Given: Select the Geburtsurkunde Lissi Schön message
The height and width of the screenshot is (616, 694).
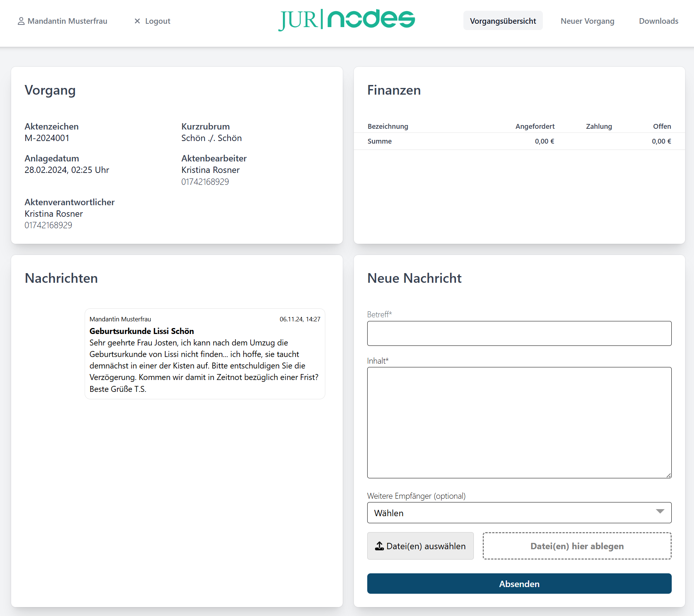Looking at the screenshot, I should tap(205, 354).
